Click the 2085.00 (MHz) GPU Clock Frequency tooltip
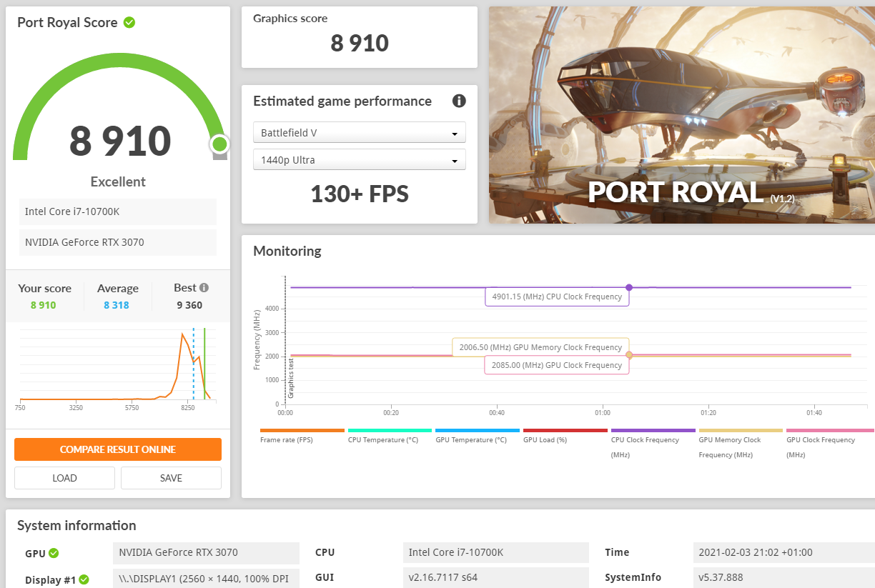The width and height of the screenshot is (875, 588). (557, 365)
